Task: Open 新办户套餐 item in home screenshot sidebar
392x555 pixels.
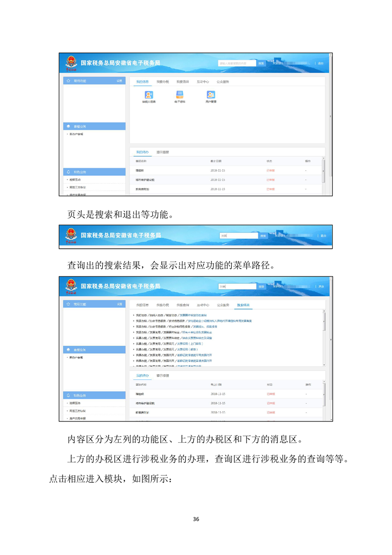Action: pyautogui.click(x=77, y=134)
